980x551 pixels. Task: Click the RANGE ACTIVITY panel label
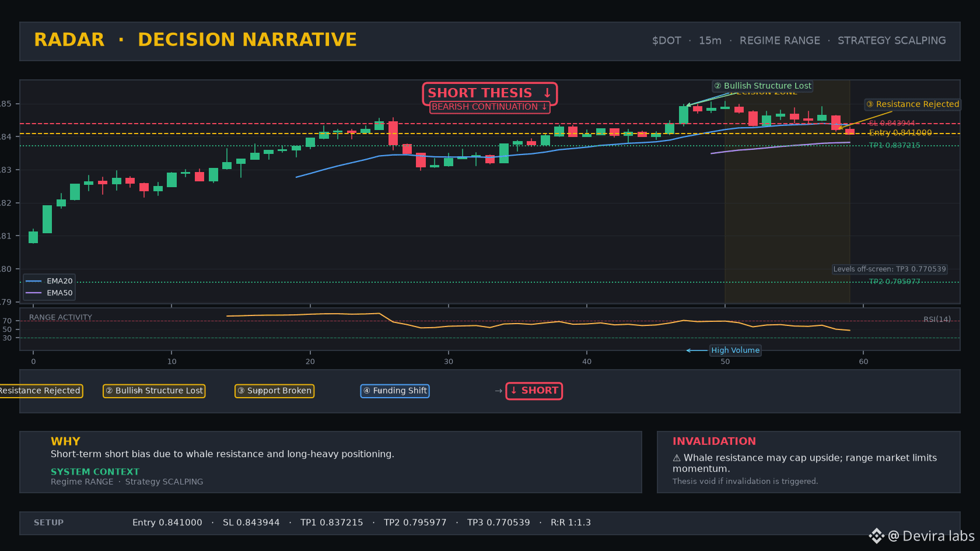[x=61, y=318]
